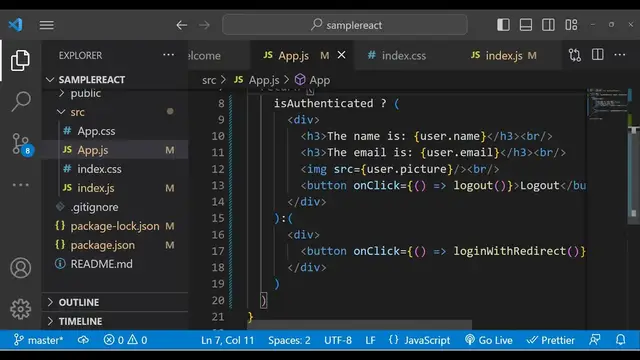Click Ln 7, Col 11 cursor position
This screenshot has width=640, height=360.
tap(227, 340)
